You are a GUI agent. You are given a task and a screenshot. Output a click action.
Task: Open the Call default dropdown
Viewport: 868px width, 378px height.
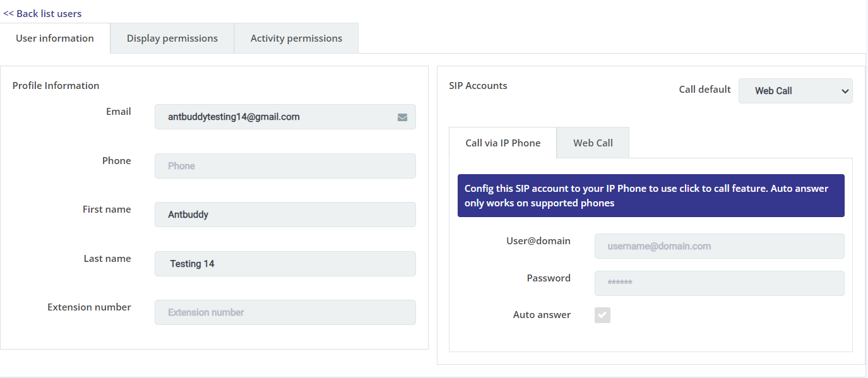click(795, 91)
